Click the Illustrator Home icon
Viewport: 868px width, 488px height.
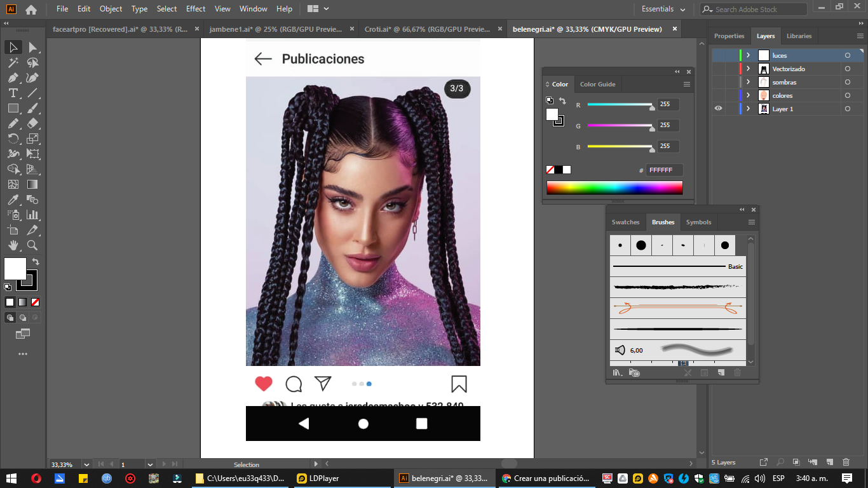point(31,10)
